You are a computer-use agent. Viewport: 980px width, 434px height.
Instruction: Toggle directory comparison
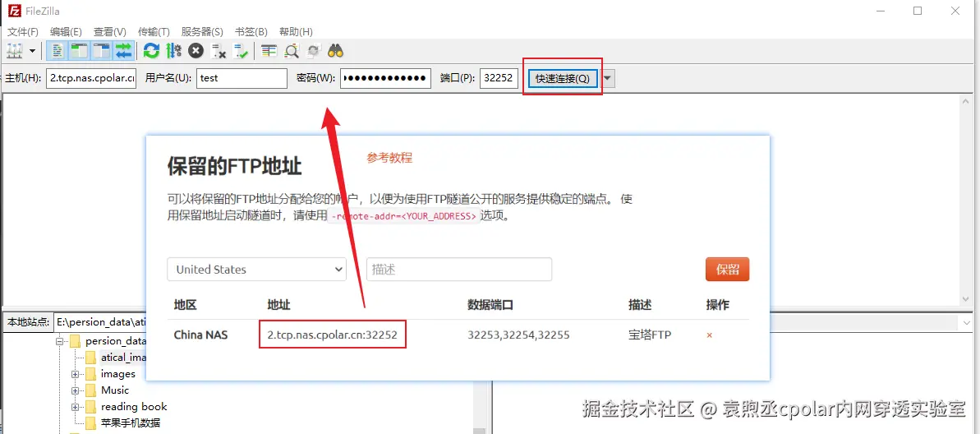point(292,51)
